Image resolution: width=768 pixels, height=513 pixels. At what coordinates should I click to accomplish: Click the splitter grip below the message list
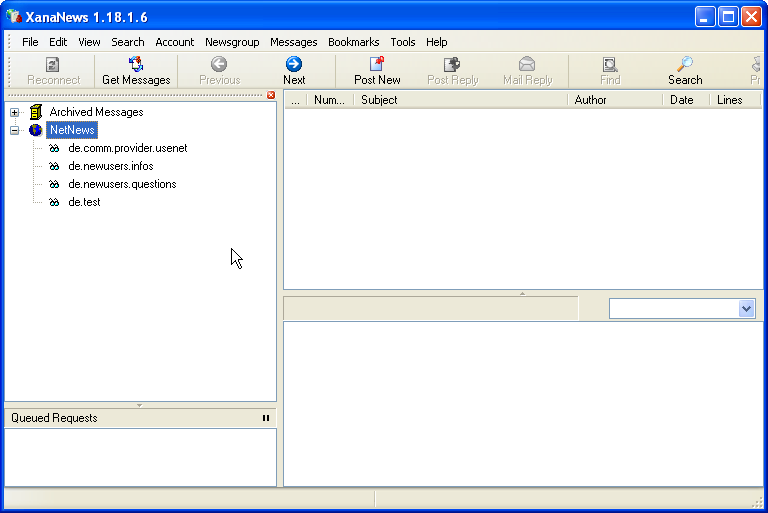522,293
